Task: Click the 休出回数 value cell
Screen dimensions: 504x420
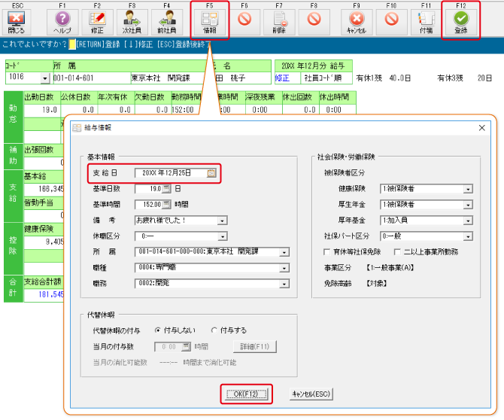Action: [301, 110]
